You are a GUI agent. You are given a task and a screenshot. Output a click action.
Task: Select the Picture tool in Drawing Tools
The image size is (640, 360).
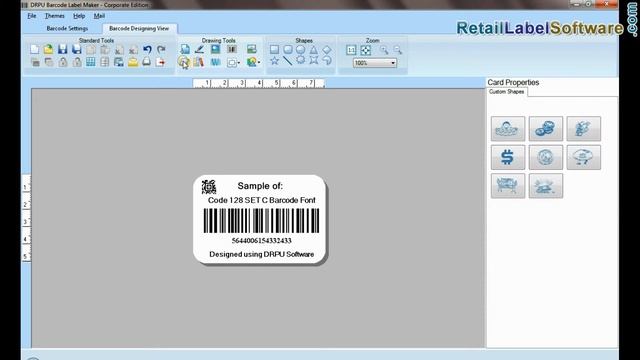216,49
